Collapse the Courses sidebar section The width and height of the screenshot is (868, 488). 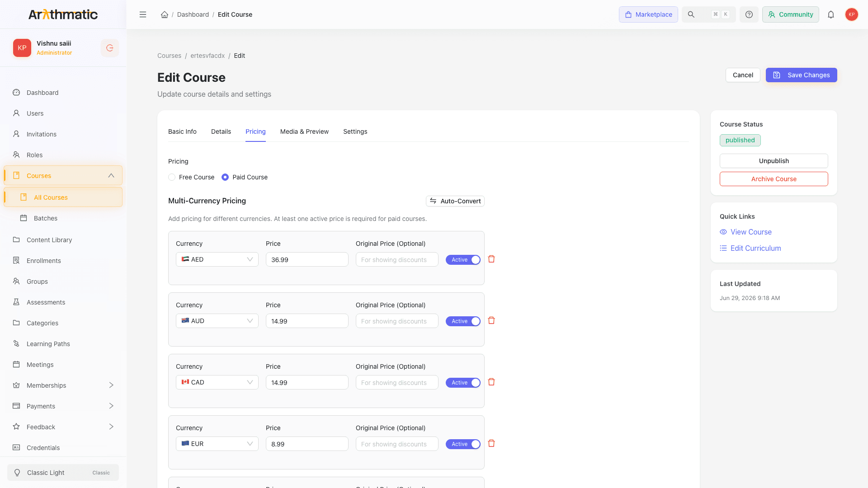click(111, 176)
